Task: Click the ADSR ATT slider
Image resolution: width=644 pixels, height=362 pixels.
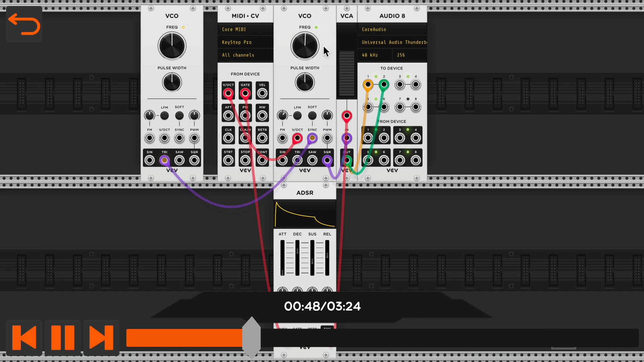Action: (x=282, y=258)
